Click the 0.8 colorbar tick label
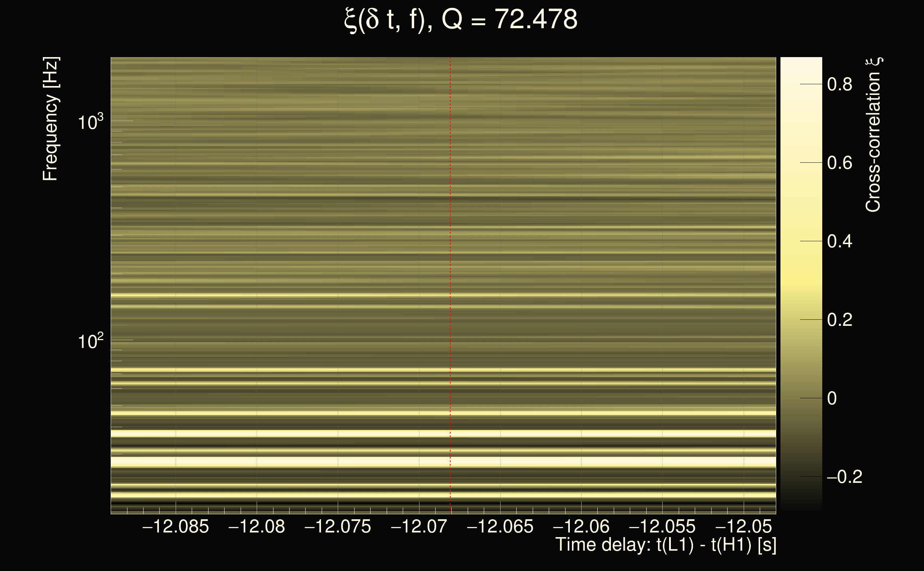Viewport: 924px width, 571px height. coord(839,84)
